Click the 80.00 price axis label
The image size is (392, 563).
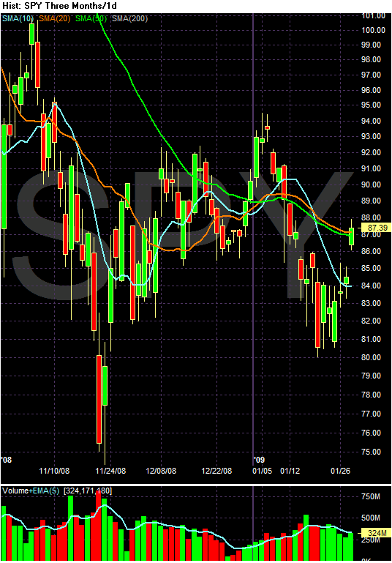click(372, 357)
